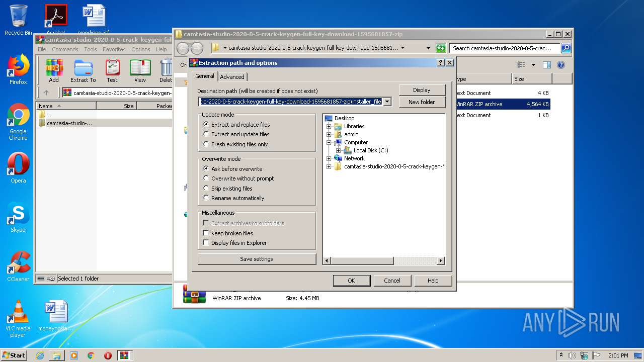Viewport: 644px width, 362px height.
Task: Click Help button in extraction dialog
Action: point(433,281)
